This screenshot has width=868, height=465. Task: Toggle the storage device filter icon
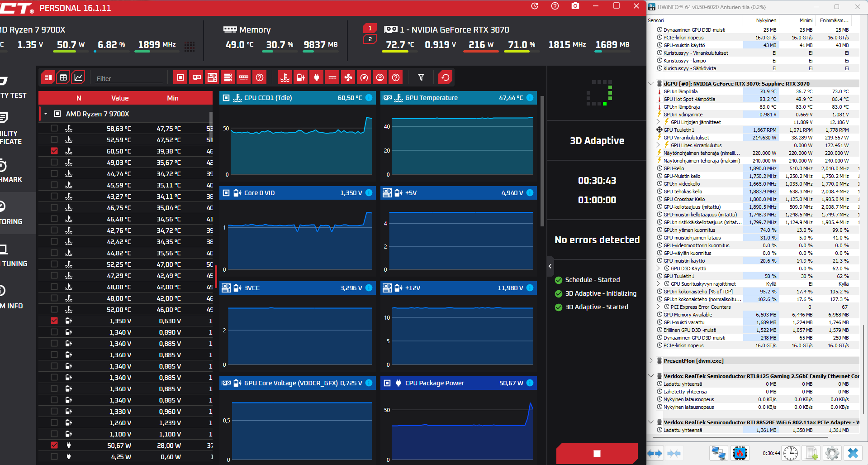pyautogui.click(x=228, y=77)
